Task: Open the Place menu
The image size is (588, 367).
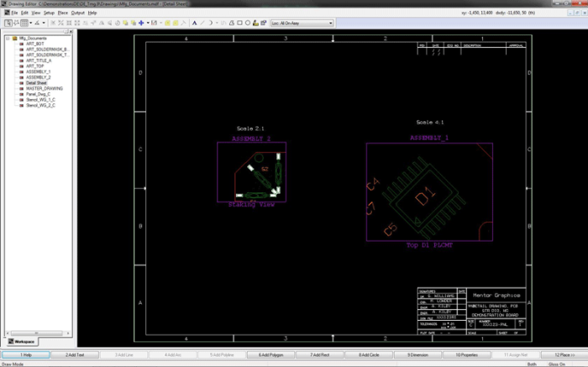Action: (64, 13)
